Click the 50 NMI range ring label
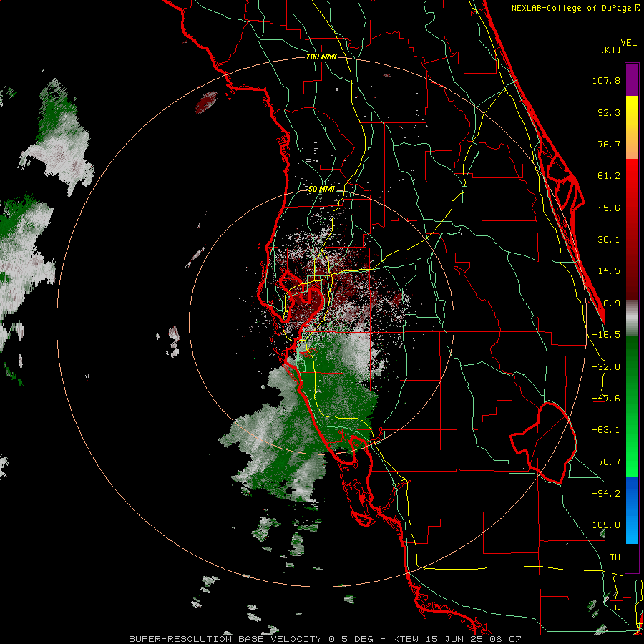Viewport: 644px width, 644px height. coord(321,190)
